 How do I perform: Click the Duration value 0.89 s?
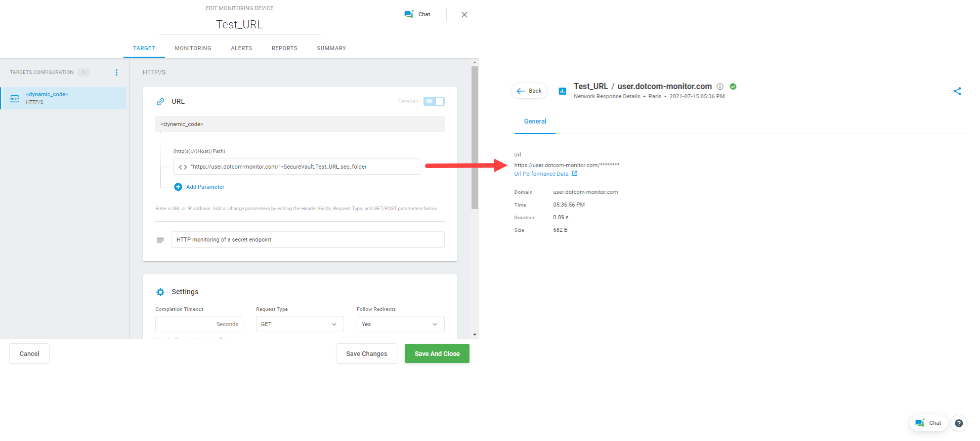pos(561,218)
